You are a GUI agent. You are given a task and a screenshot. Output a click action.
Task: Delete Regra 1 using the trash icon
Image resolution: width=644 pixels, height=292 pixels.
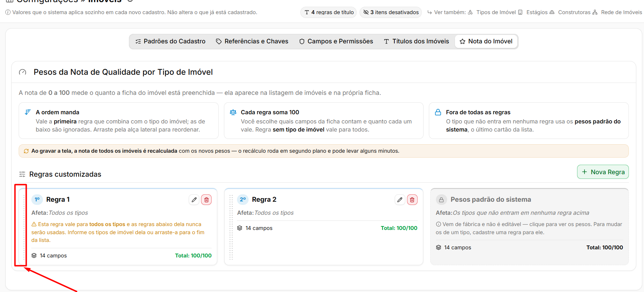click(x=206, y=200)
